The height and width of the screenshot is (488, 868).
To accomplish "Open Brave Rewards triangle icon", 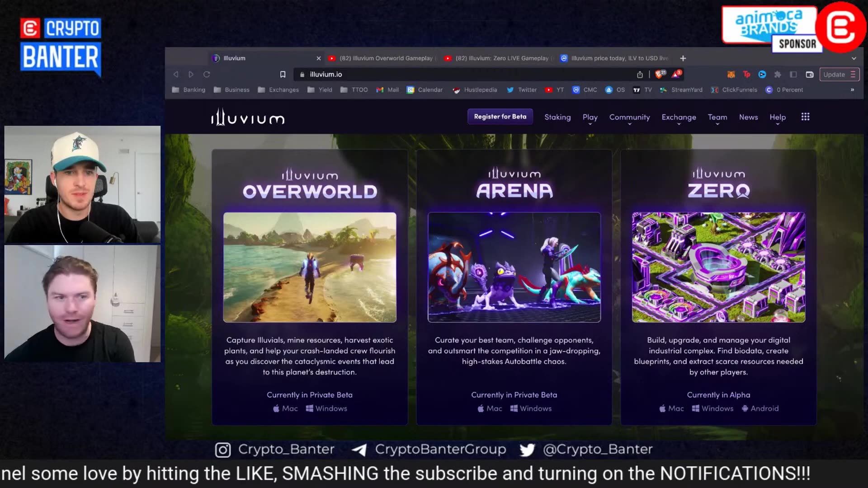I will click(677, 74).
